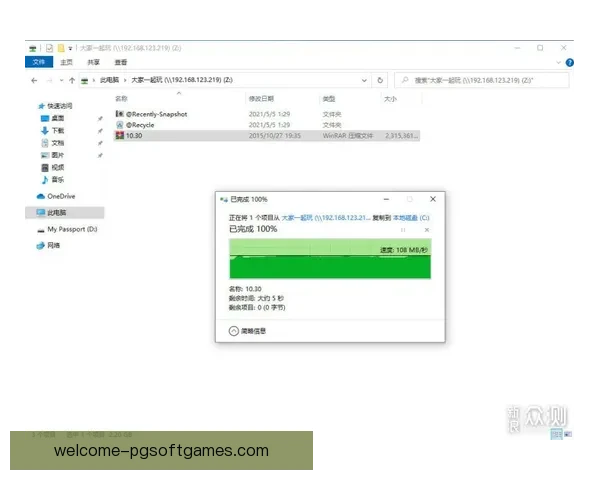Open the quick access toolbar customize dropdown

click(x=70, y=48)
